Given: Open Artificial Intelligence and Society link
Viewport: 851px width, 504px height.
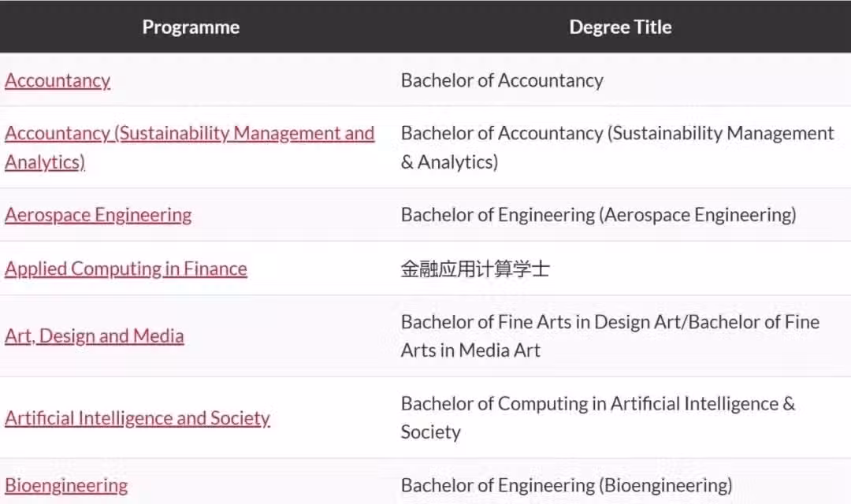Looking at the screenshot, I should click(x=137, y=418).
